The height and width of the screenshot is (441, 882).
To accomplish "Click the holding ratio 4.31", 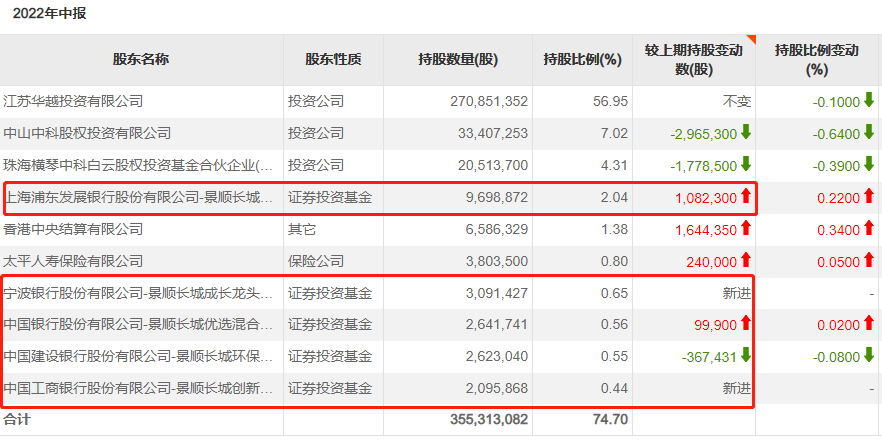I will pyautogui.click(x=615, y=166).
